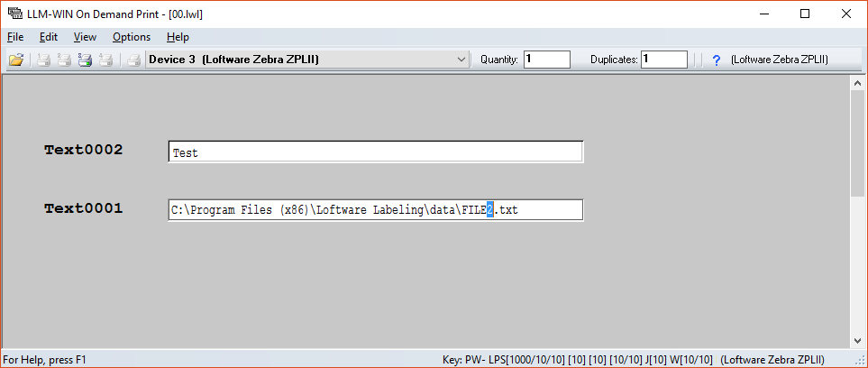Viewport: 868px width, 368px height.
Task: Click the scrollbar up arrow
Action: (x=857, y=84)
